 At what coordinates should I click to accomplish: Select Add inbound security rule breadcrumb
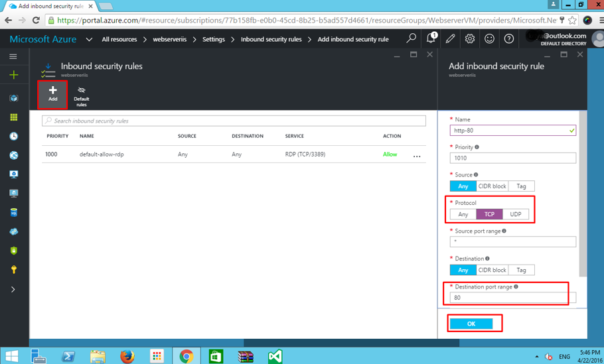tap(353, 39)
